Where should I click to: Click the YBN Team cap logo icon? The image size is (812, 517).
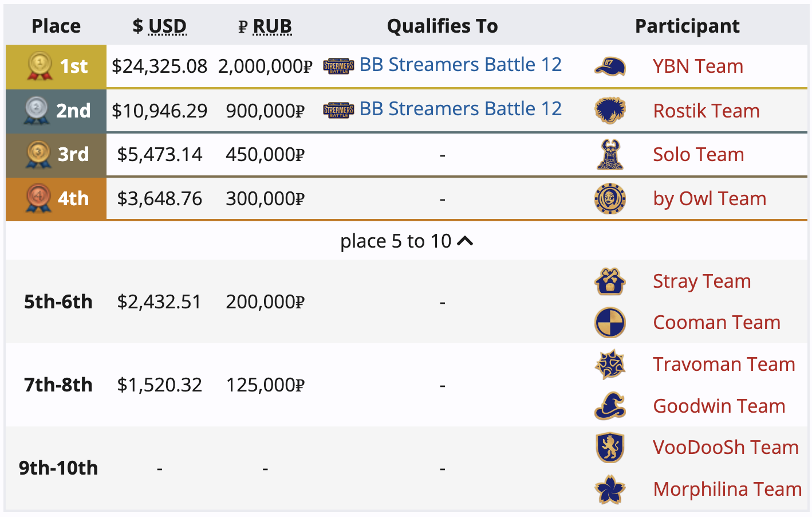click(610, 66)
